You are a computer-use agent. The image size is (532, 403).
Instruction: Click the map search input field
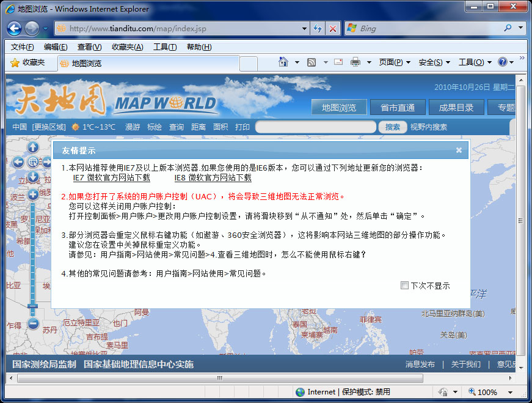click(x=315, y=127)
